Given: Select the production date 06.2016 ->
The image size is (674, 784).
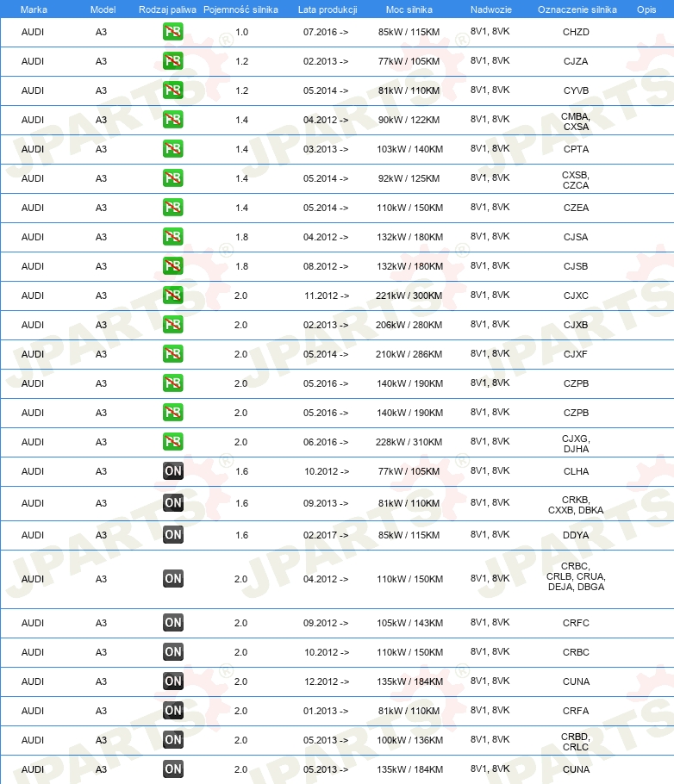Looking at the screenshot, I should pos(326,442).
